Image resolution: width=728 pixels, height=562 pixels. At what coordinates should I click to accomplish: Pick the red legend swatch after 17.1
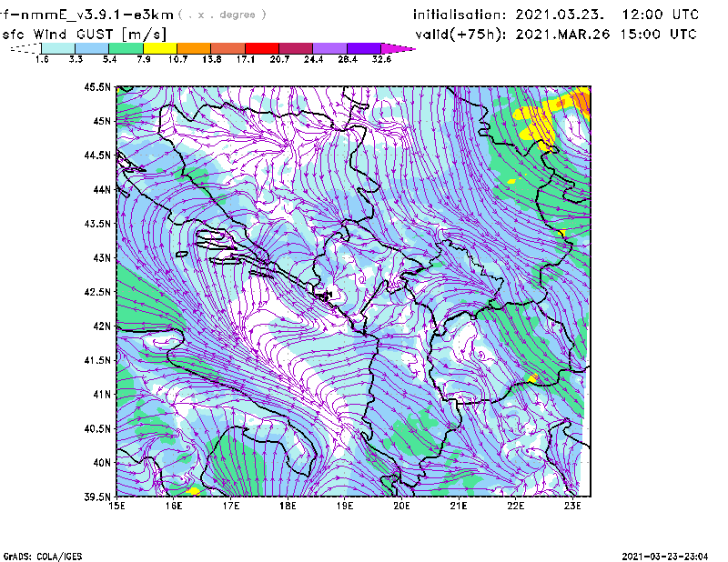pyautogui.click(x=262, y=48)
